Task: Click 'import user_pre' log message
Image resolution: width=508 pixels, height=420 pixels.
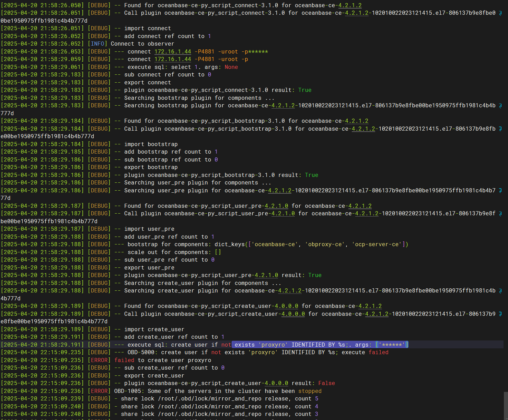Action: pyautogui.click(x=149, y=229)
